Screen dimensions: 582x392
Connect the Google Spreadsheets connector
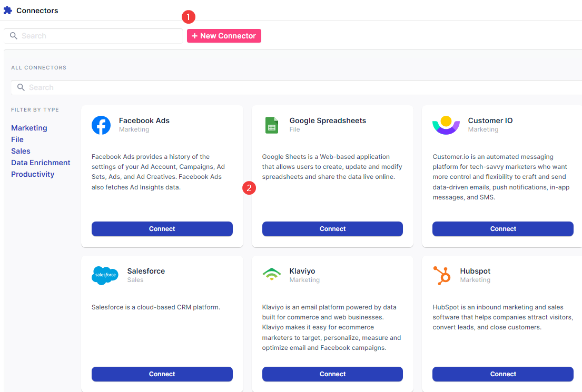click(x=332, y=229)
